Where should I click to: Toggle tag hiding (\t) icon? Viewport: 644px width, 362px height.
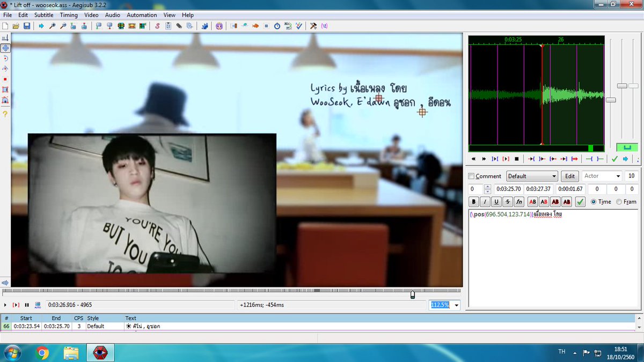click(x=325, y=26)
